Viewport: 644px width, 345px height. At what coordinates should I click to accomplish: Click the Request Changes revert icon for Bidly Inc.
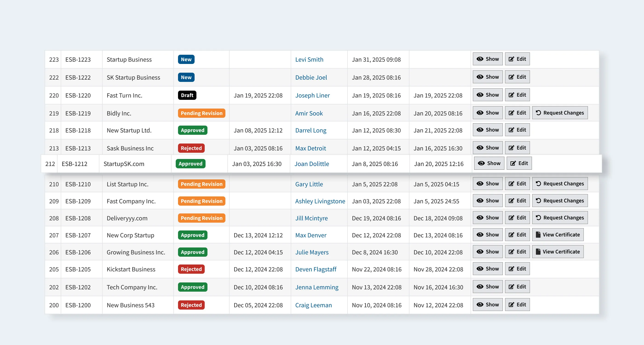[x=538, y=113]
